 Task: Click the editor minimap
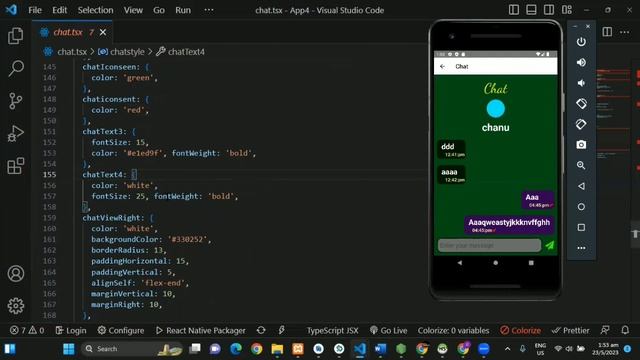pyautogui.click(x=613, y=114)
